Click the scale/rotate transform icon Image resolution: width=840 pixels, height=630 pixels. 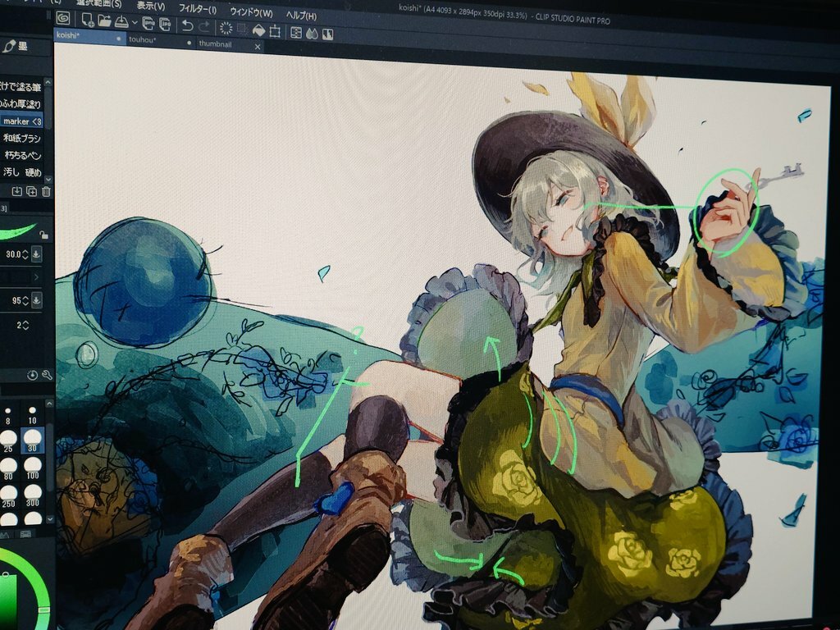click(x=275, y=31)
